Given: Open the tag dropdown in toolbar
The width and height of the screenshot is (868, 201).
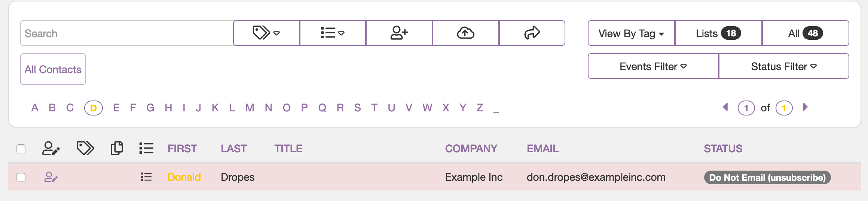Looking at the screenshot, I should [x=266, y=33].
